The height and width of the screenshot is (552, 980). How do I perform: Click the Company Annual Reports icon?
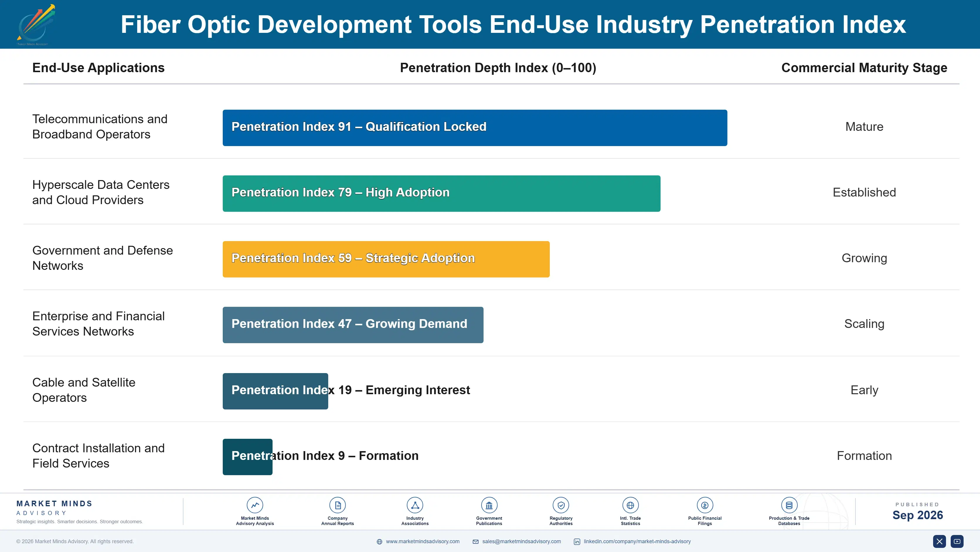337,505
